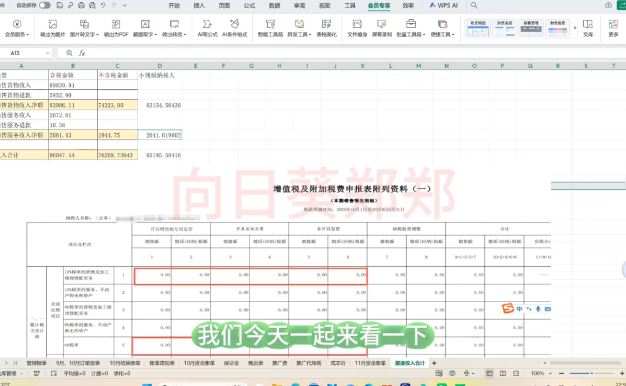Click the 小规模纳税人 header cell
Screen dimensions: 626x386
(x=160, y=75)
